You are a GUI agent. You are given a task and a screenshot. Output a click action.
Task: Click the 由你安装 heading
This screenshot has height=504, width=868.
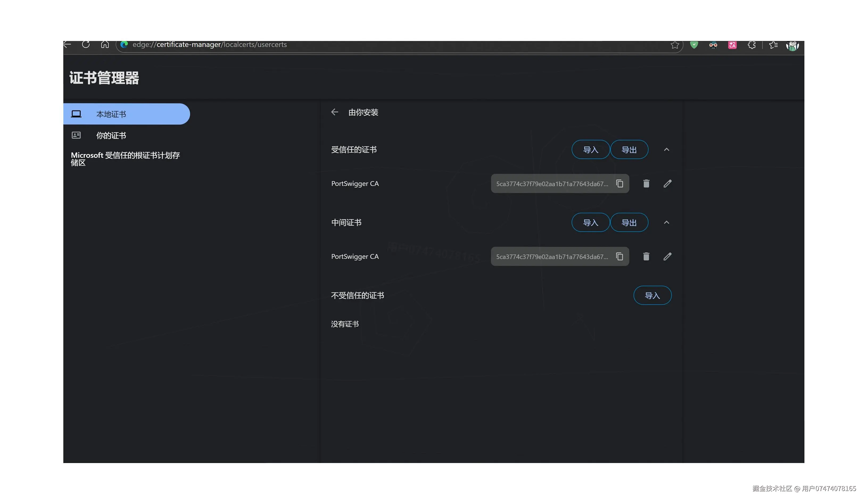[363, 112]
